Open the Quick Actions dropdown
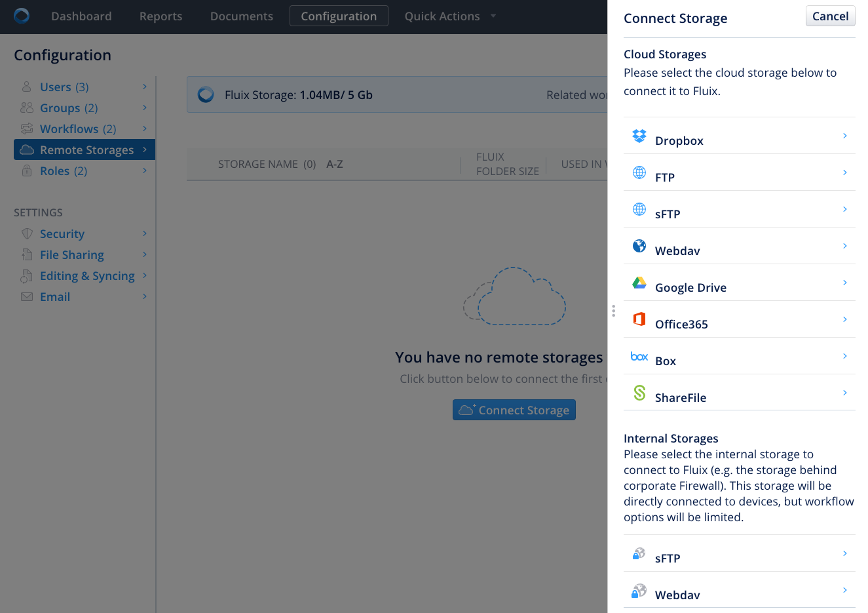Screen dimensions: 868x613 pyautogui.click(x=449, y=16)
